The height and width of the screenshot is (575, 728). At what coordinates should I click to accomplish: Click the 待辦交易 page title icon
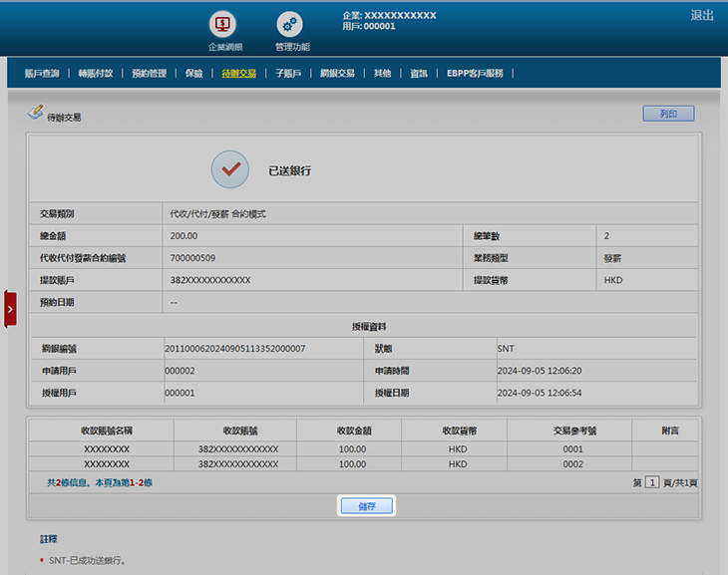[36, 115]
